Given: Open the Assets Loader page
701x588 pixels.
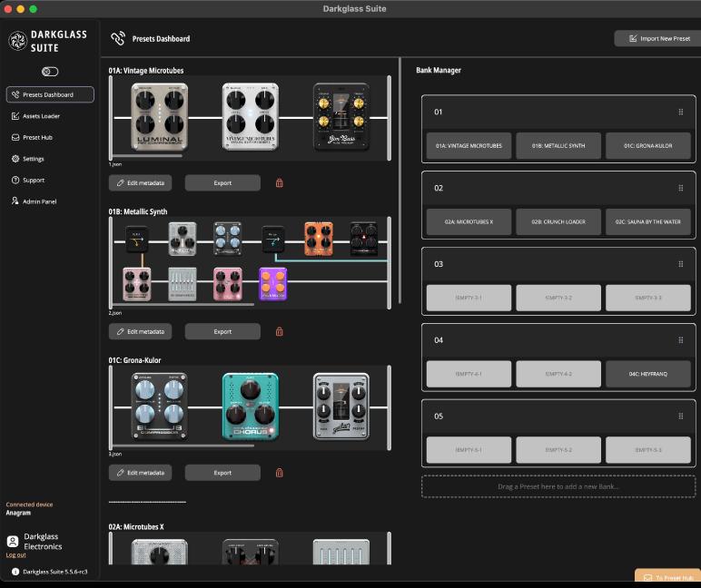Looking at the screenshot, I should 41,116.
